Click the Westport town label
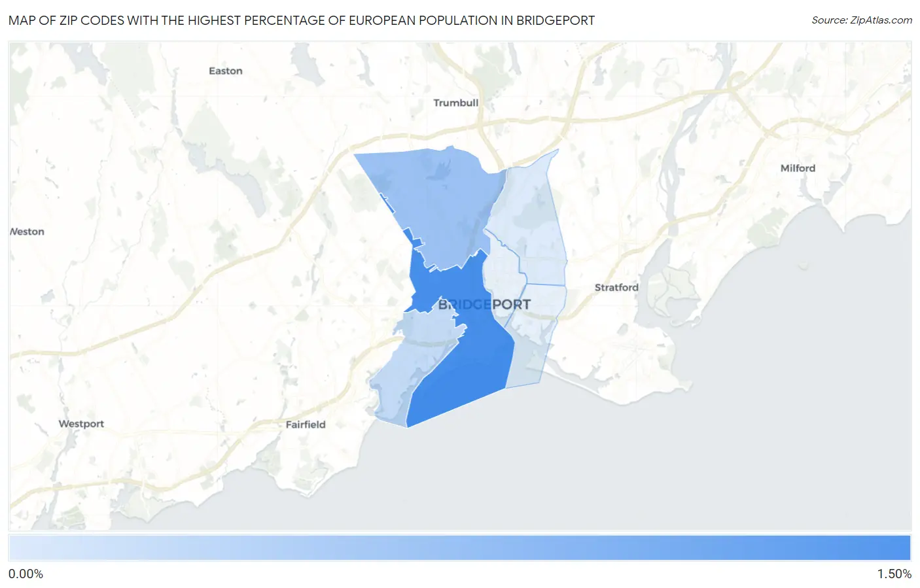The width and height of the screenshot is (920, 588). (x=81, y=424)
